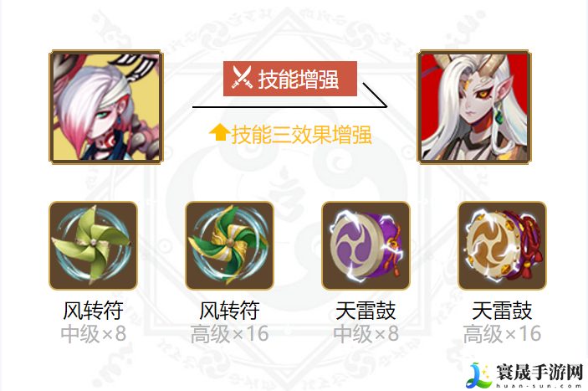Select the high-level 风转符 dark green pinwheel icon
Viewport: 588px width, 391px height.
click(229, 246)
